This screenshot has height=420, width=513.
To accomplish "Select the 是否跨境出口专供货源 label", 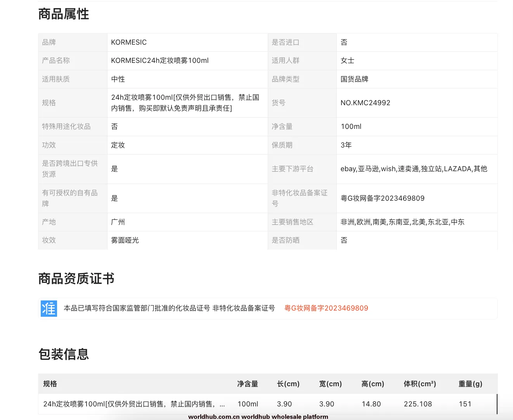I will 70,169.
